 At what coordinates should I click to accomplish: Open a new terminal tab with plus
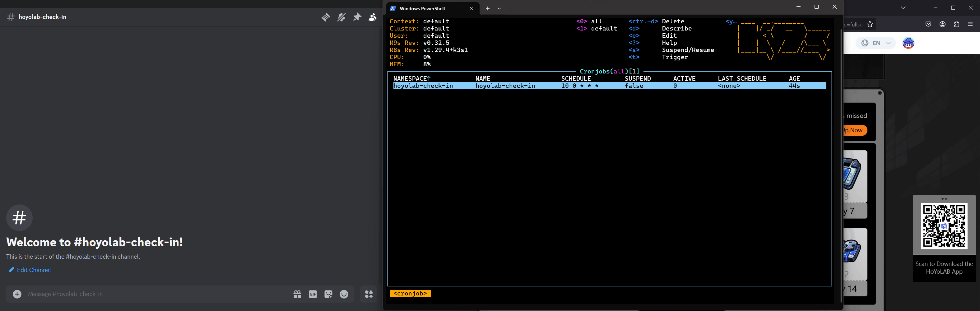pyautogui.click(x=487, y=8)
